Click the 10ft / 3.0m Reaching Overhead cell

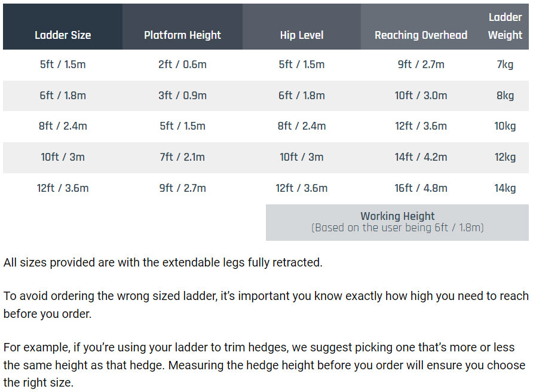pos(421,96)
